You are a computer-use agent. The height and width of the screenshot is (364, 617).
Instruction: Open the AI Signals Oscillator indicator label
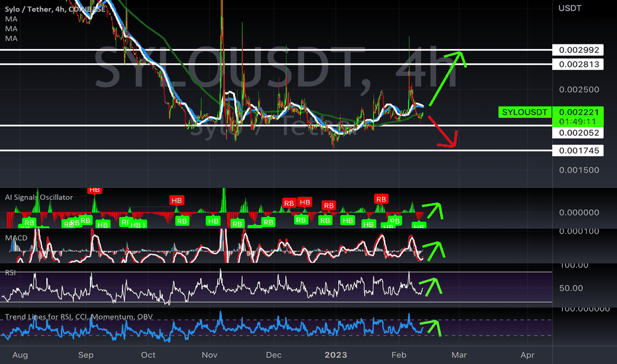point(39,197)
